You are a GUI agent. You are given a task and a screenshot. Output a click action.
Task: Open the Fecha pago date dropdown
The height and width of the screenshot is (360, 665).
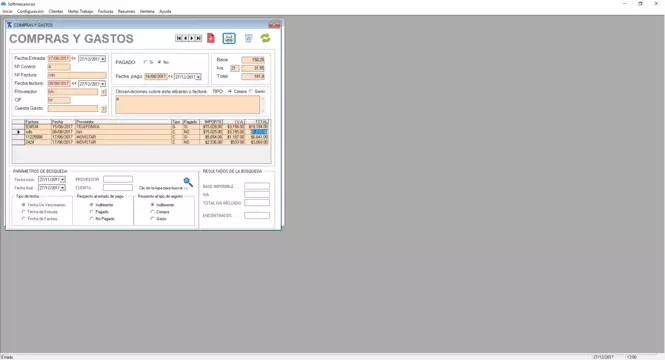(198, 77)
